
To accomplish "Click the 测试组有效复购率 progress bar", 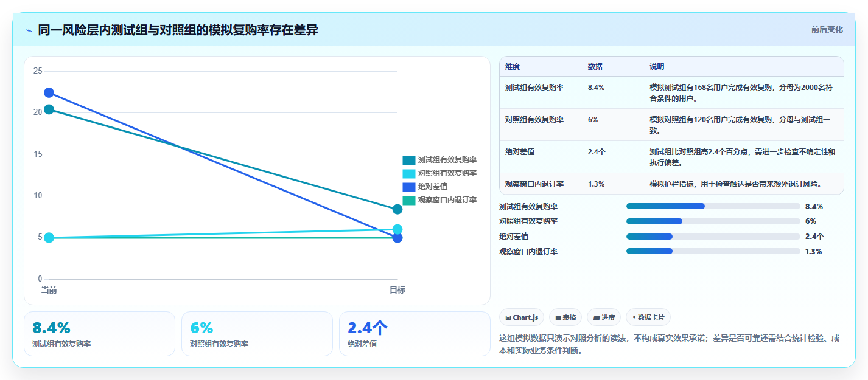I will [713, 206].
